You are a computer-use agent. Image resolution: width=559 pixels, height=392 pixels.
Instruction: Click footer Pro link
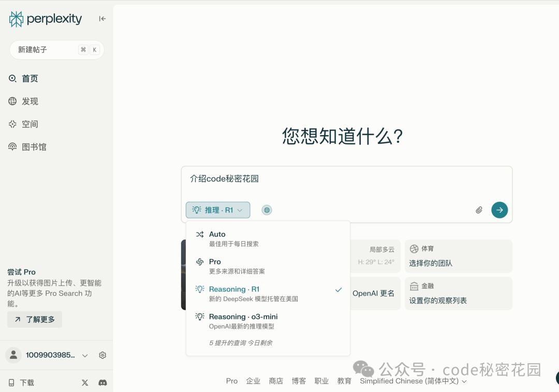[232, 381]
